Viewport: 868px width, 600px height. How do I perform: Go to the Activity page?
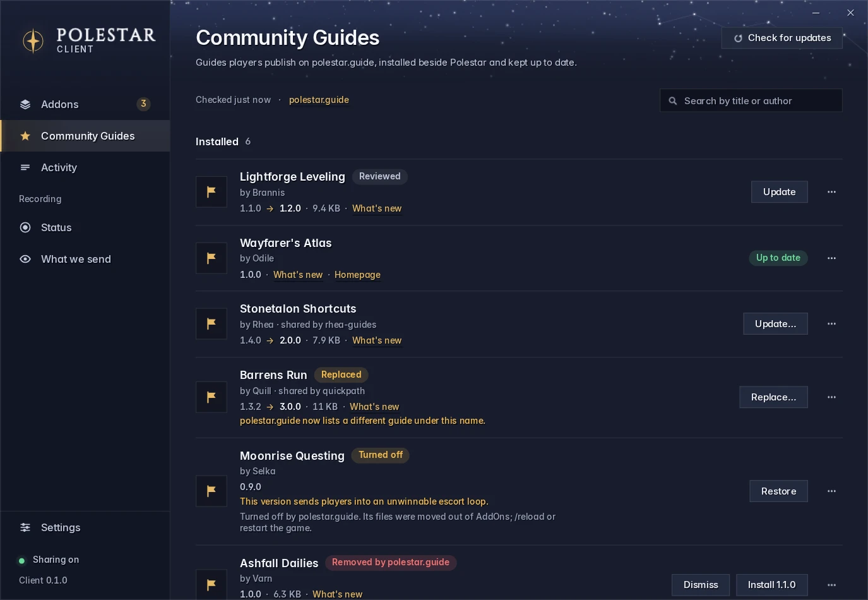(85, 167)
